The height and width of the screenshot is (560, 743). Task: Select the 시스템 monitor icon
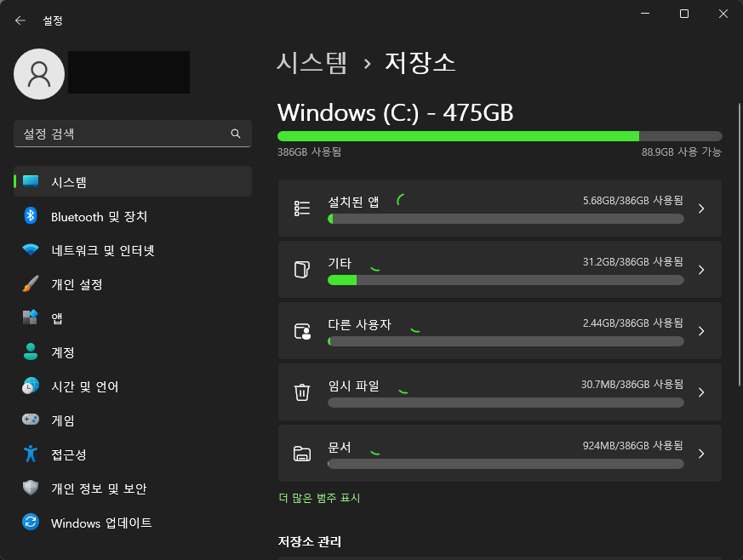click(x=31, y=181)
